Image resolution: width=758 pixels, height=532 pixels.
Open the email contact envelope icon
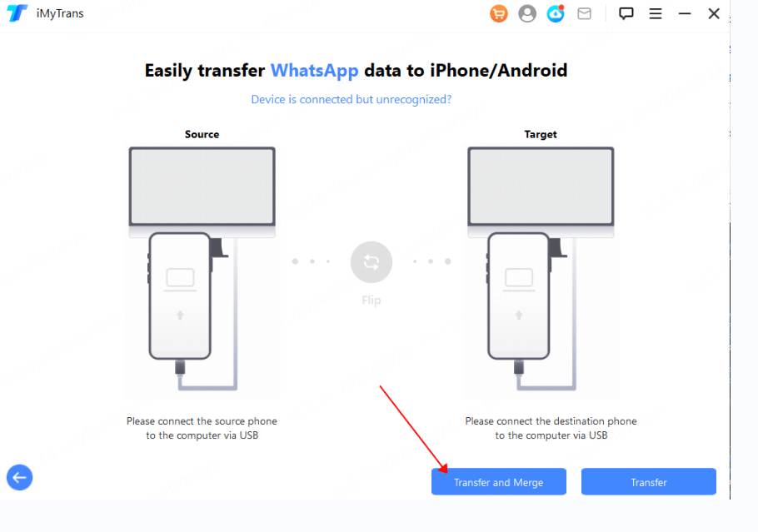coord(583,13)
